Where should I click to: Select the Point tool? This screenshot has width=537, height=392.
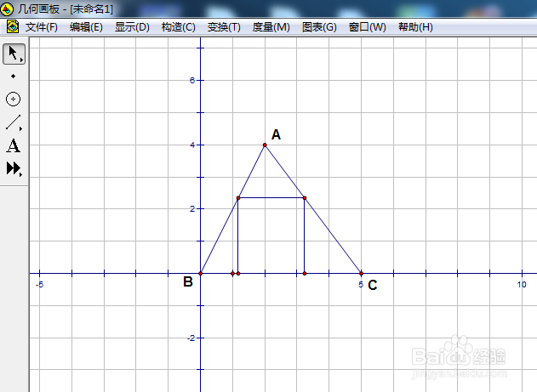[13, 76]
